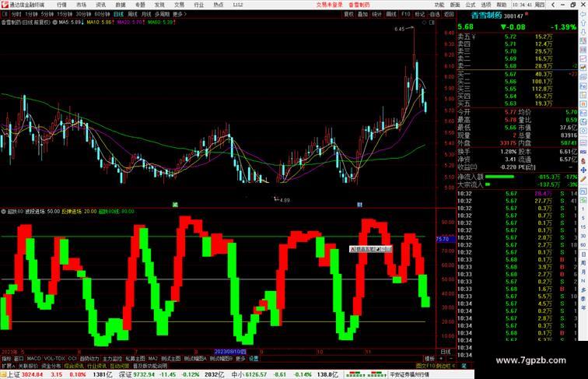Select the 月线 monthly period tab

[x=146, y=14]
